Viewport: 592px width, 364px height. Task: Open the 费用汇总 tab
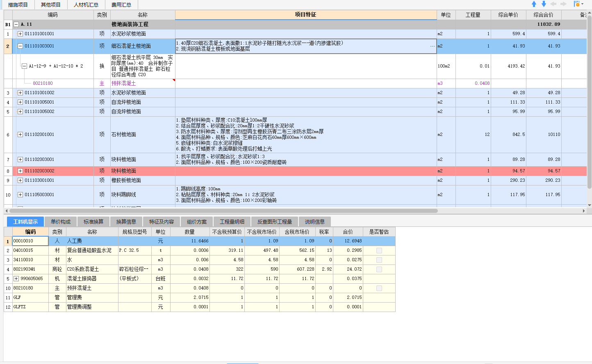tap(121, 5)
